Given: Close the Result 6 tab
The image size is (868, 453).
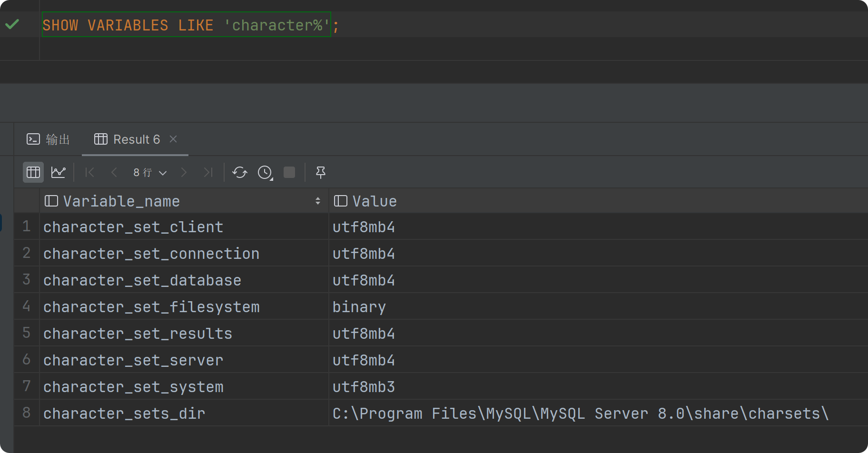Looking at the screenshot, I should [173, 139].
